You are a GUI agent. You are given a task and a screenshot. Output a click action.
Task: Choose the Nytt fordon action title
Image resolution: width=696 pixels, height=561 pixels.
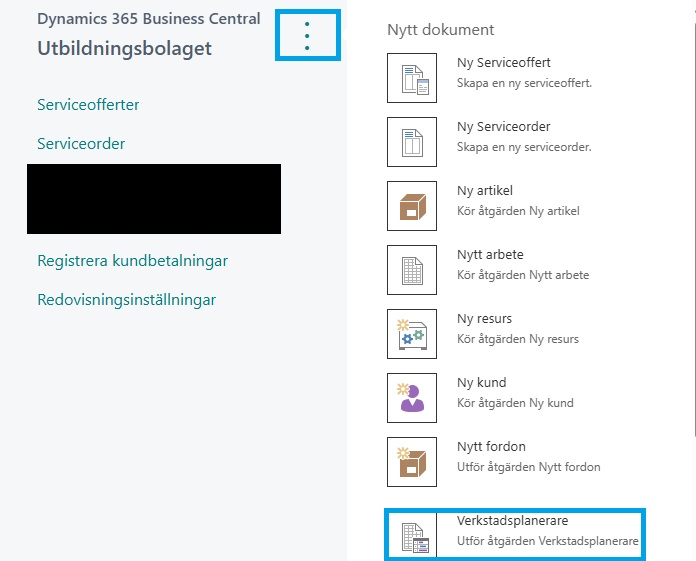point(491,446)
